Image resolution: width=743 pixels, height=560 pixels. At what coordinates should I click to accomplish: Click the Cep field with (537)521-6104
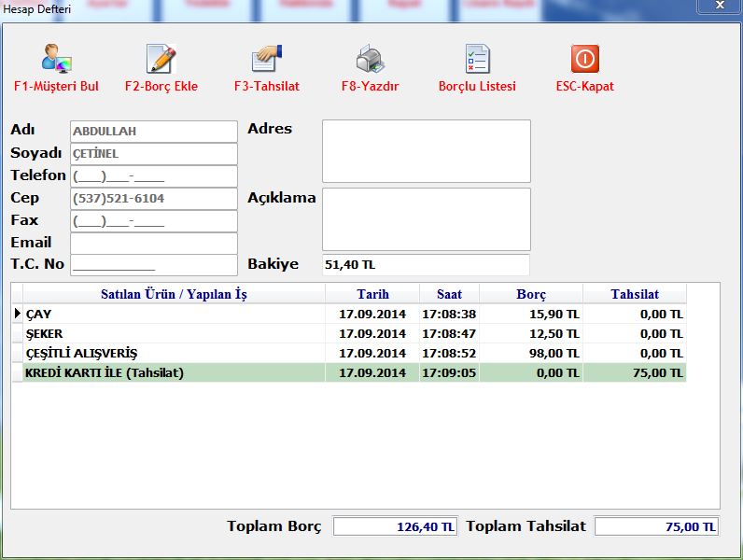[154, 199]
